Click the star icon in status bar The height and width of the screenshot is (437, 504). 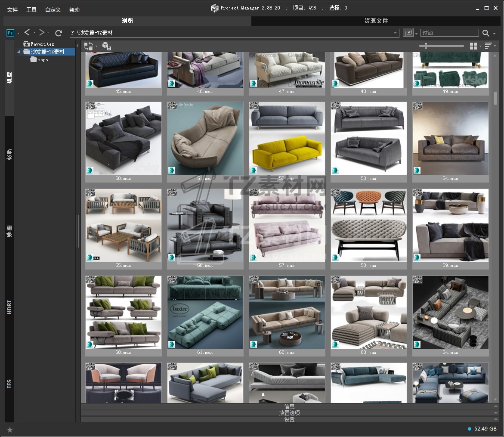(10, 429)
